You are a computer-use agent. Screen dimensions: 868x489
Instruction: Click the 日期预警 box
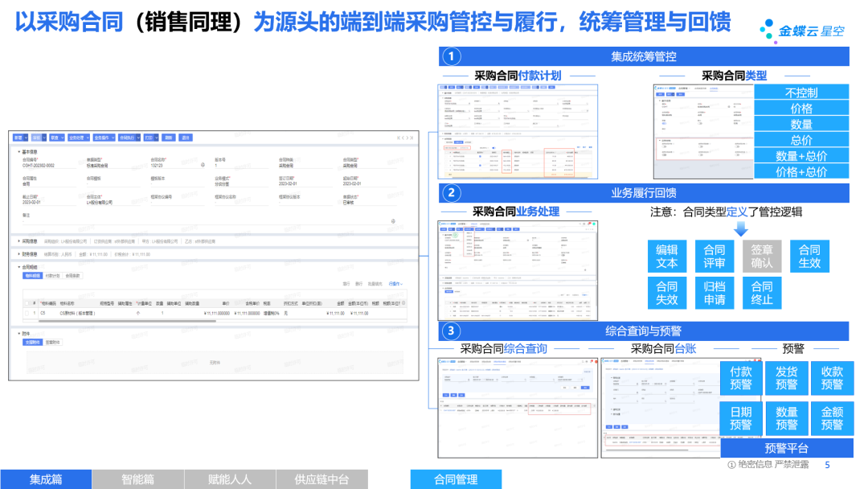(x=741, y=418)
